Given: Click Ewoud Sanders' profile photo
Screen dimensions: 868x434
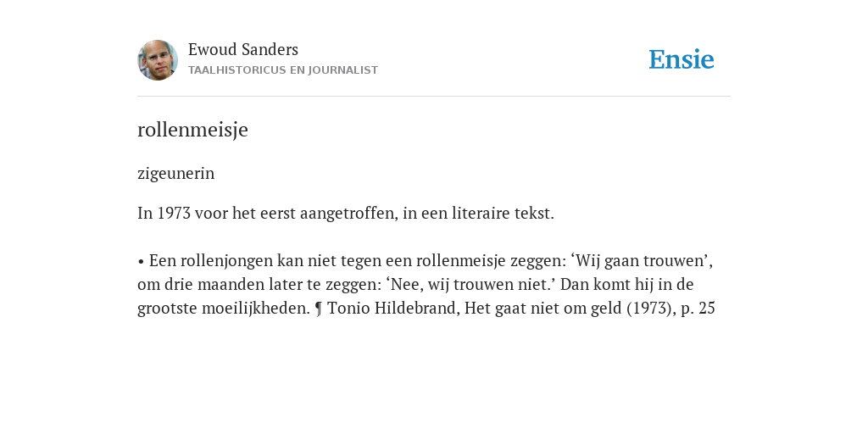Looking at the screenshot, I should point(158,60).
